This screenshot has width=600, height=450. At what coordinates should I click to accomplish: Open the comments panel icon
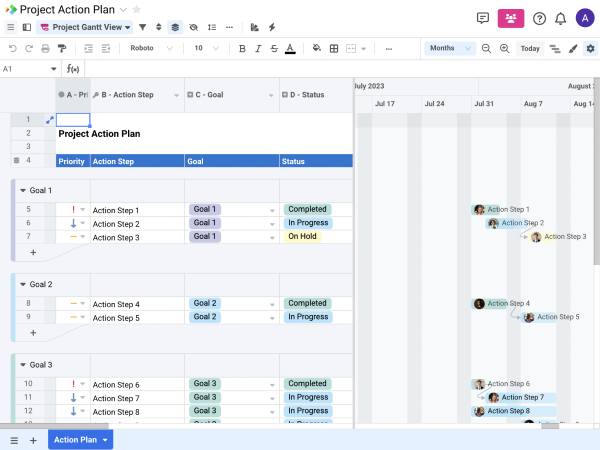(483, 18)
